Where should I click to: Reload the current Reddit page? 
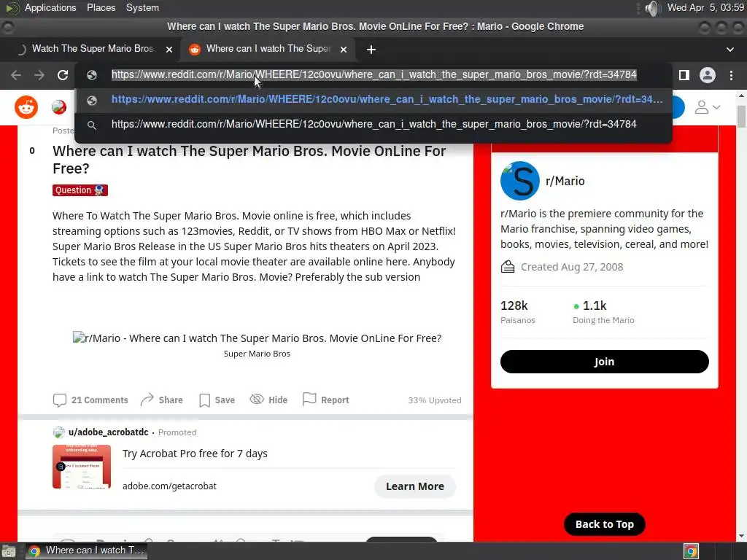pos(63,75)
